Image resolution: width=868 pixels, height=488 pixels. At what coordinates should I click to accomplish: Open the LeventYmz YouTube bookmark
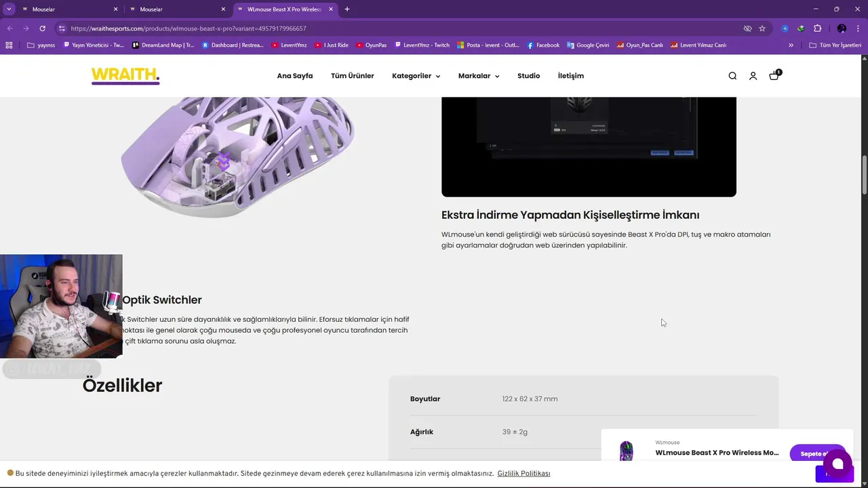tap(289, 45)
